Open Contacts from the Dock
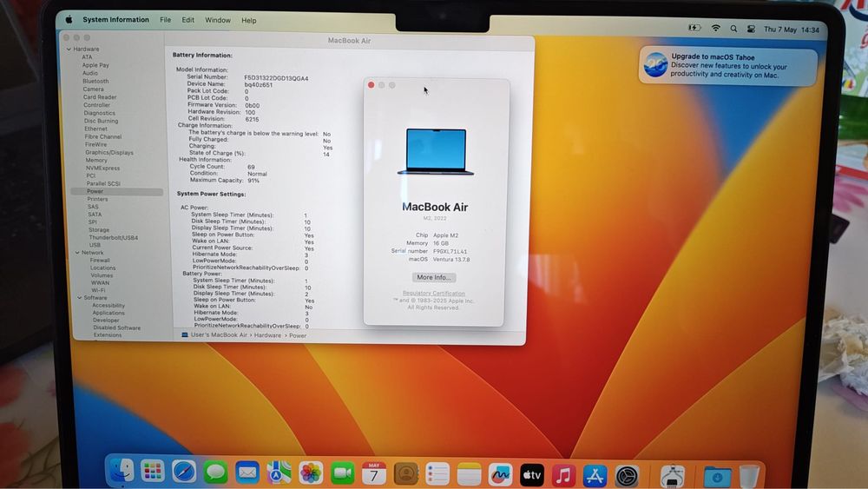 pyautogui.click(x=405, y=473)
